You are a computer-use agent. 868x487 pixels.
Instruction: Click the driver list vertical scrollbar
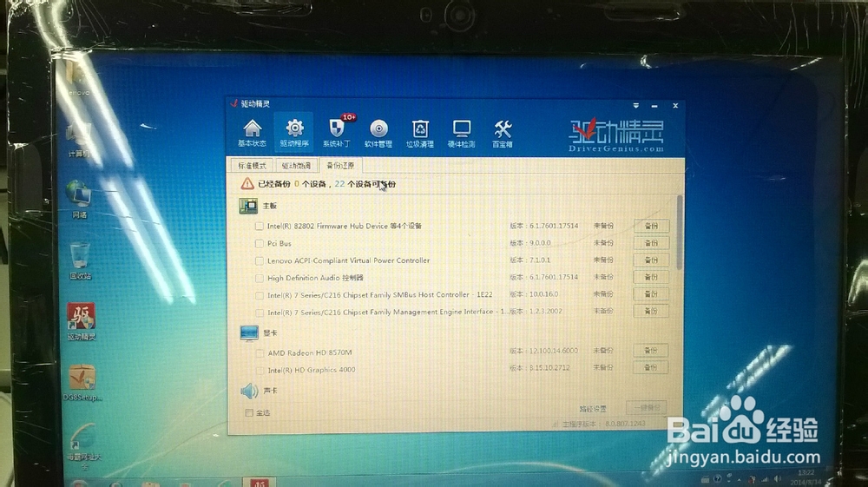[x=680, y=233]
